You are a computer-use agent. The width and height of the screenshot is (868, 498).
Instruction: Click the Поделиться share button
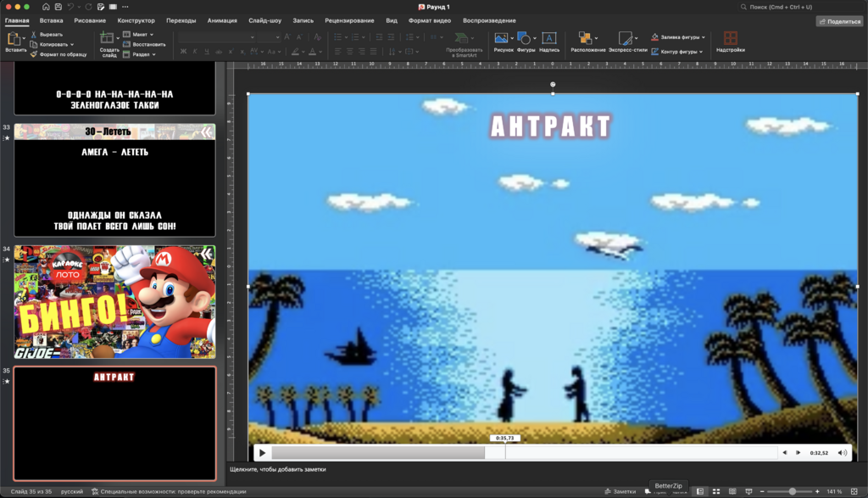point(840,21)
